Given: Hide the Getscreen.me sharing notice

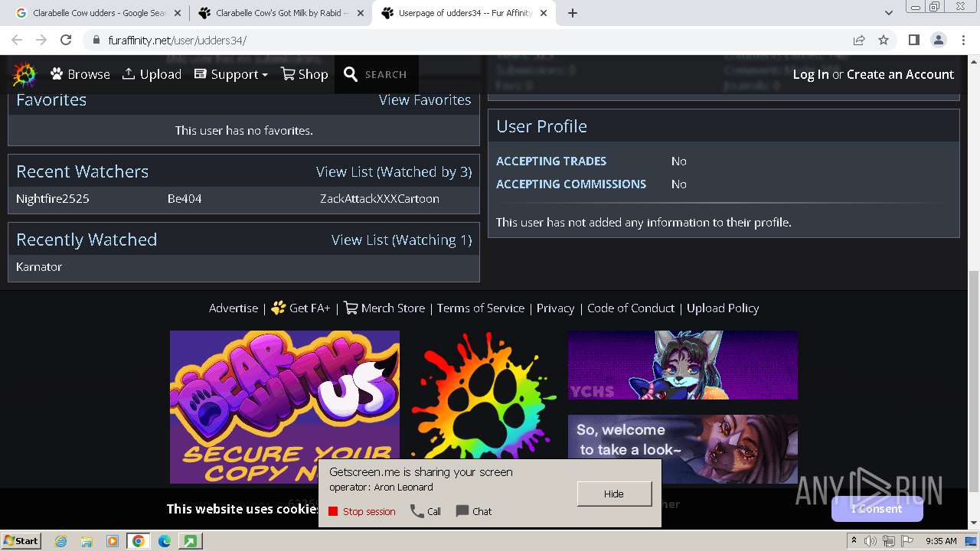Looking at the screenshot, I should point(614,494).
